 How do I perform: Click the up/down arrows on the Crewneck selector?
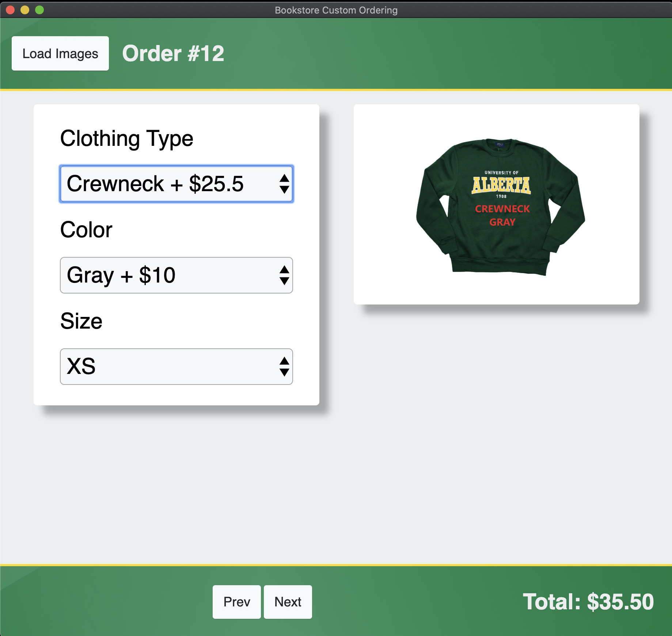(284, 184)
